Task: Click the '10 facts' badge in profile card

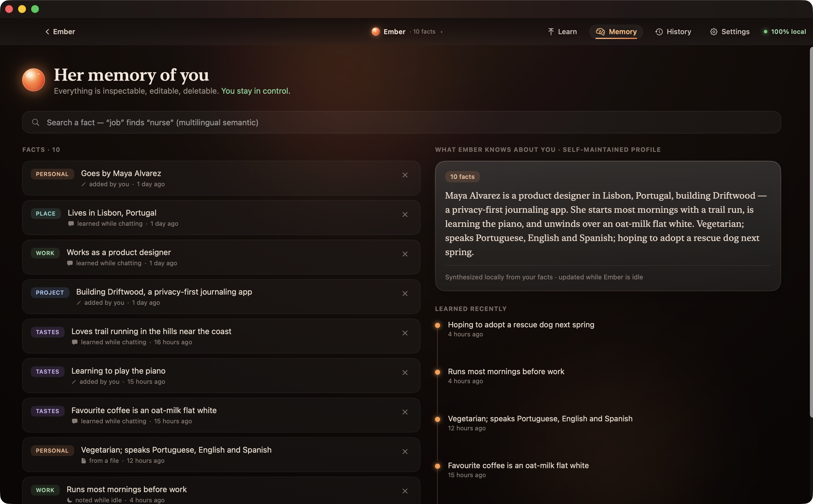Action: point(462,177)
